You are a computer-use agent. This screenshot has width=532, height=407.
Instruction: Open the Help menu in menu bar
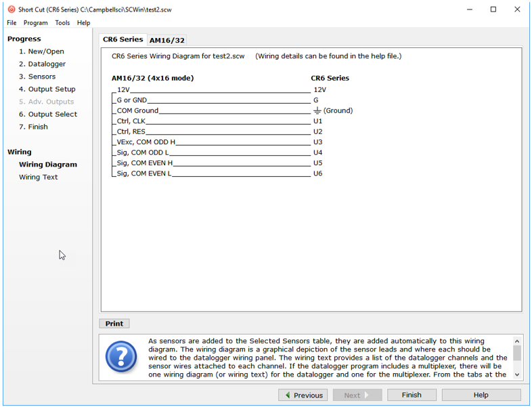coord(83,23)
